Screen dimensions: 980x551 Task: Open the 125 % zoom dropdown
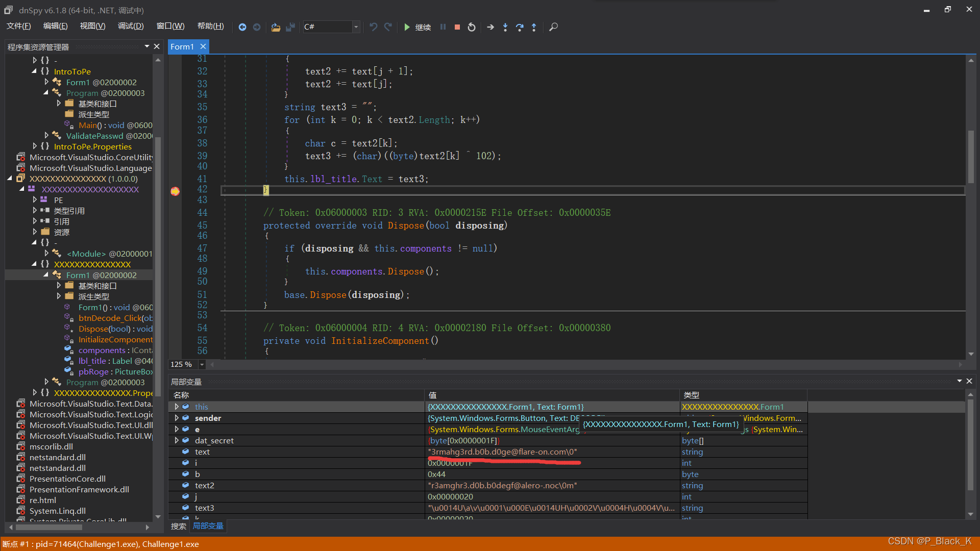click(202, 364)
